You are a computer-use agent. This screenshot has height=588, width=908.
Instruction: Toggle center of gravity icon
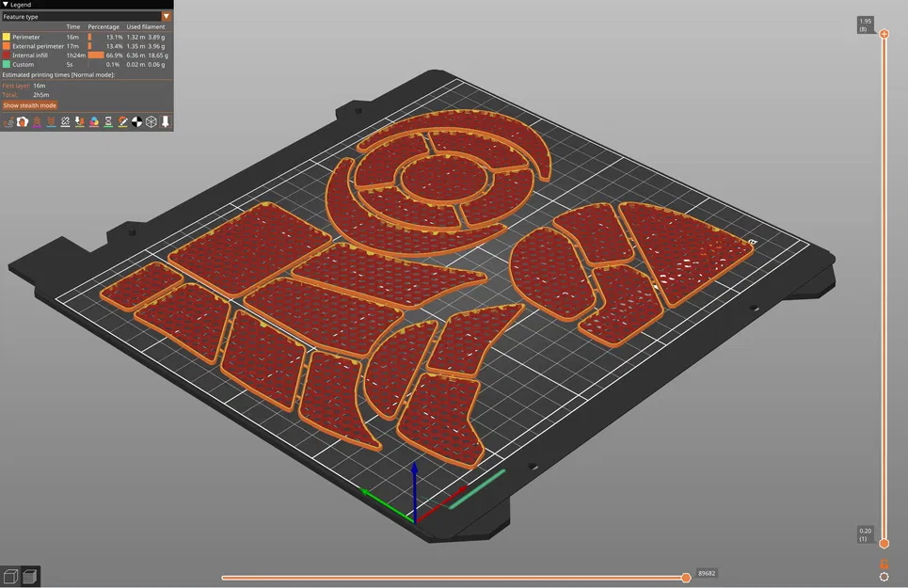[136, 122]
